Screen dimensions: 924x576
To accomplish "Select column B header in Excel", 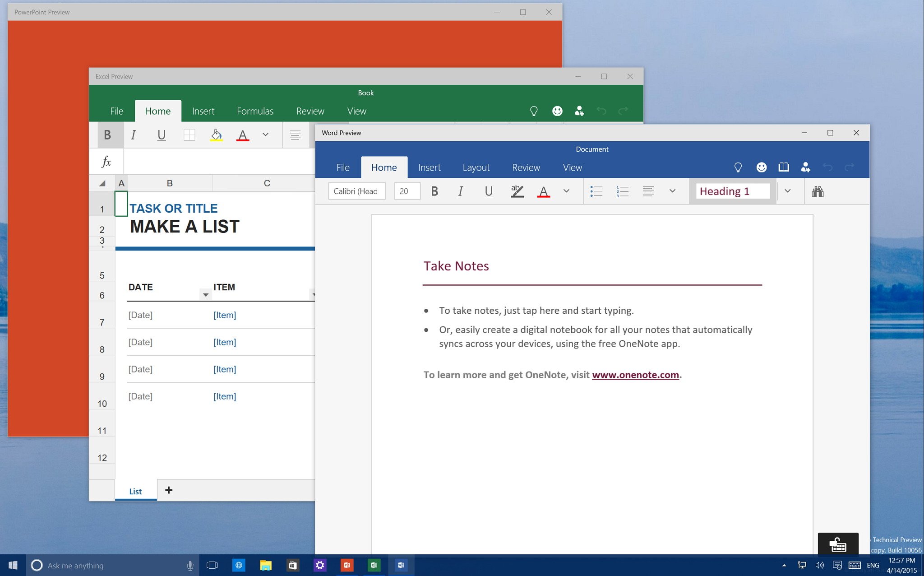I will 170,183.
